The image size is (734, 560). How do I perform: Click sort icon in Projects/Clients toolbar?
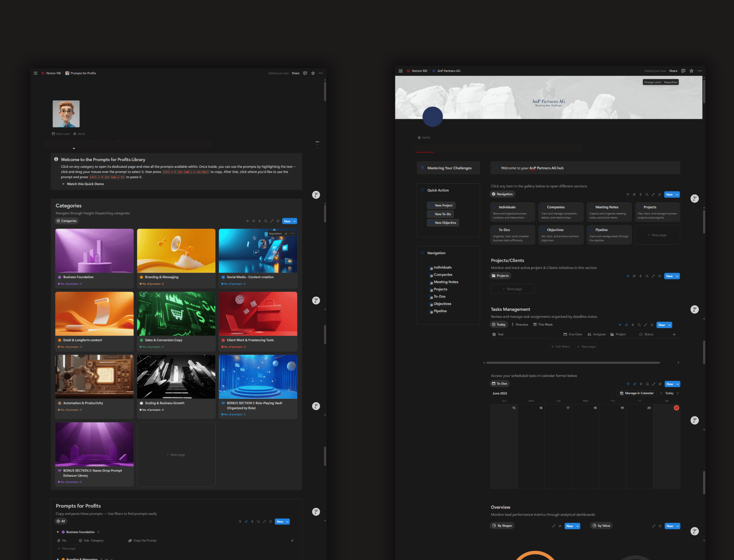634,276
